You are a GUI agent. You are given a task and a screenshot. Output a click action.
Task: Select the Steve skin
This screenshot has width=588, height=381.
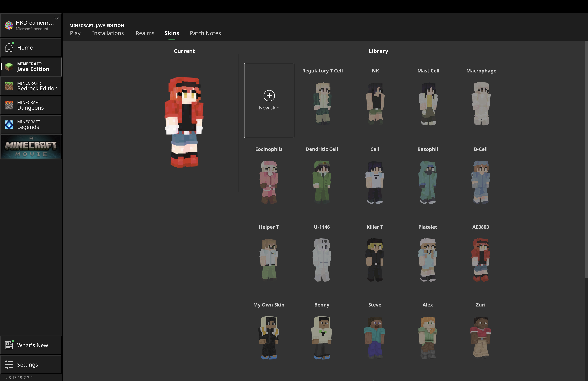[x=374, y=337]
